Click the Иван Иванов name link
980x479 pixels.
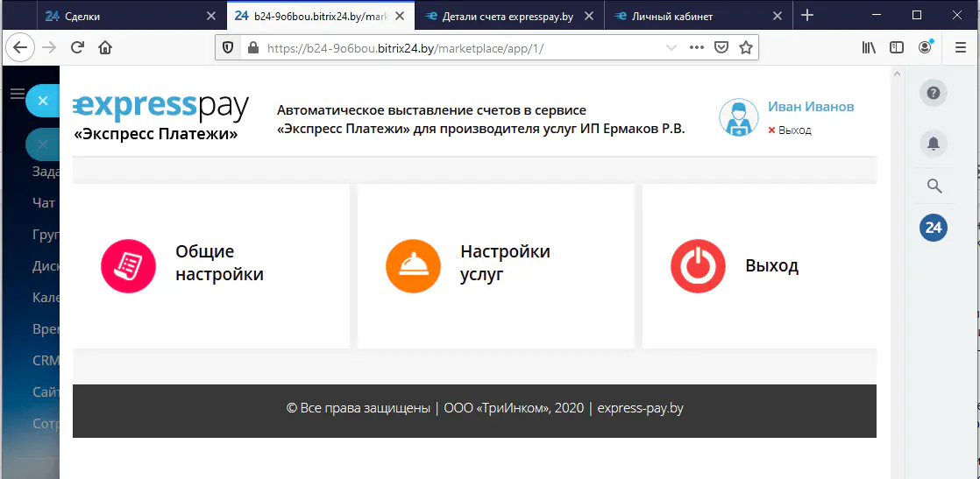[x=811, y=107]
